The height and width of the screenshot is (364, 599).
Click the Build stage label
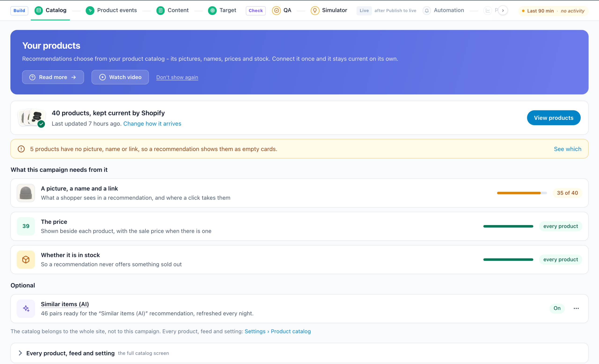pos(19,11)
